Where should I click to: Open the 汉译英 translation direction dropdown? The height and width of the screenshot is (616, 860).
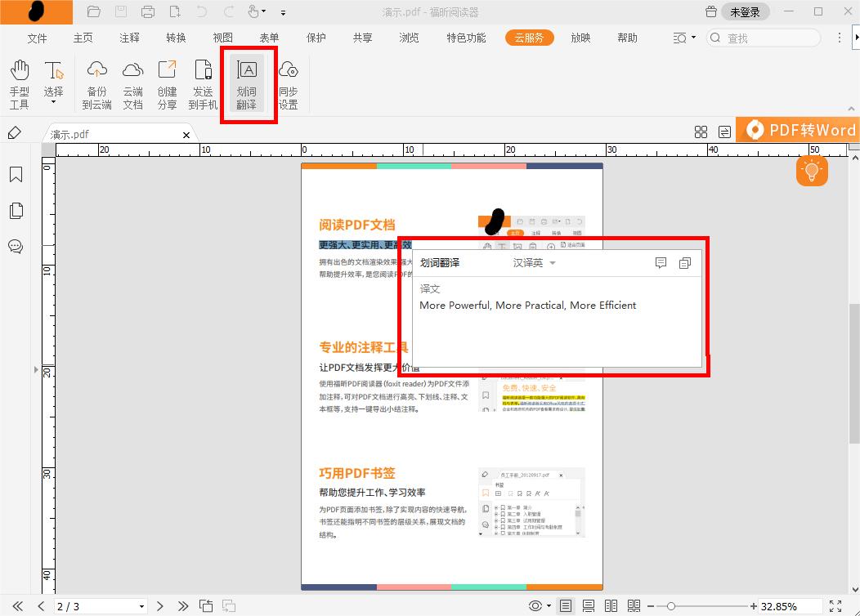[535, 263]
